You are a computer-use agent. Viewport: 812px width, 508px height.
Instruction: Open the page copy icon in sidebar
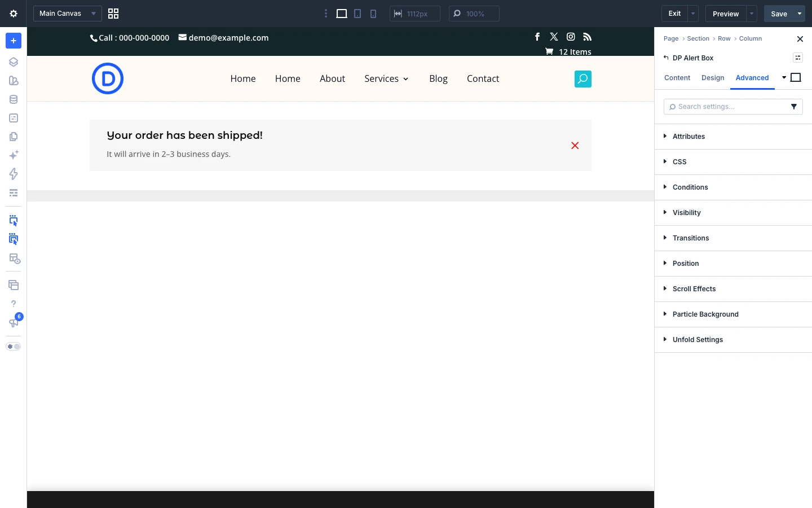14,137
